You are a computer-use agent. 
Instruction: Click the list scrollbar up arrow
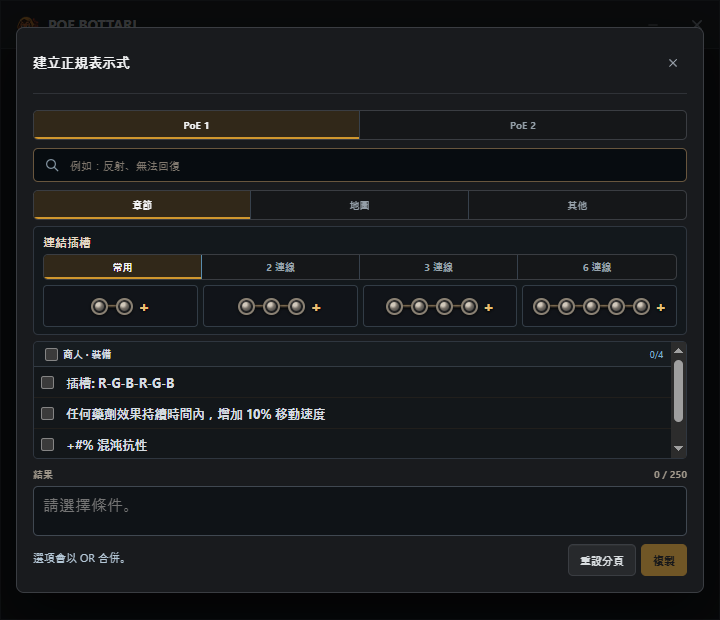tap(678, 351)
